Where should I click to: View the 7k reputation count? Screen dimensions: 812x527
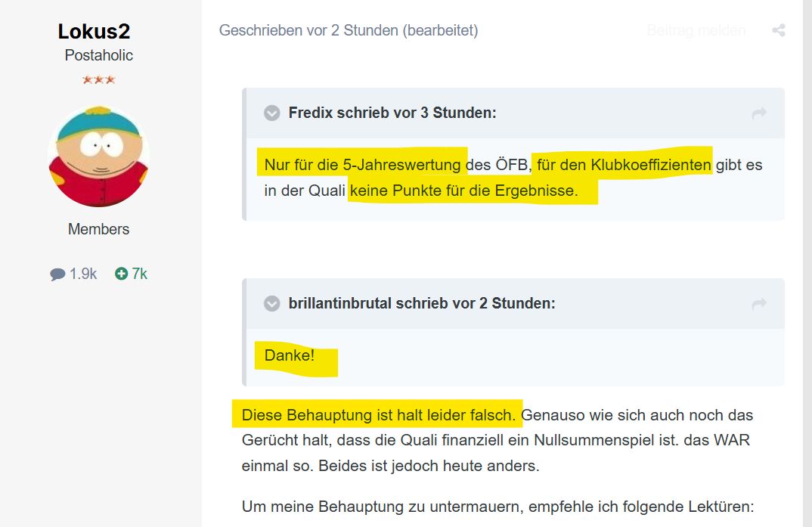131,274
